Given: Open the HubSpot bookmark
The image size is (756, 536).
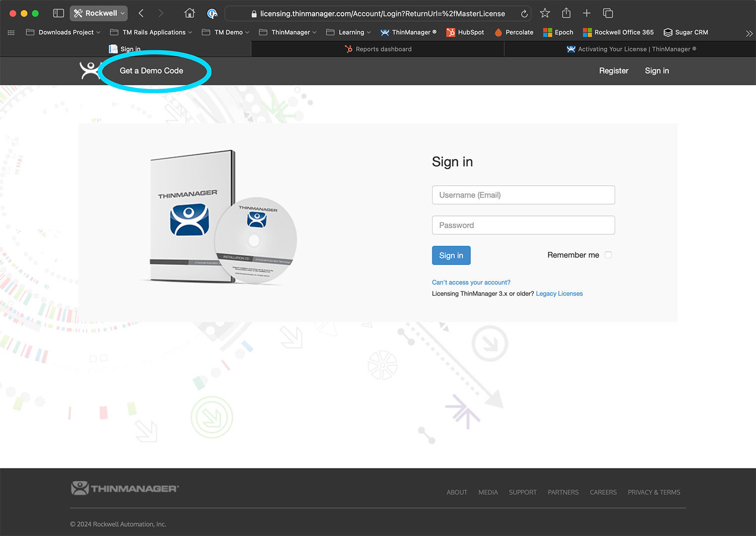Looking at the screenshot, I should (x=465, y=32).
